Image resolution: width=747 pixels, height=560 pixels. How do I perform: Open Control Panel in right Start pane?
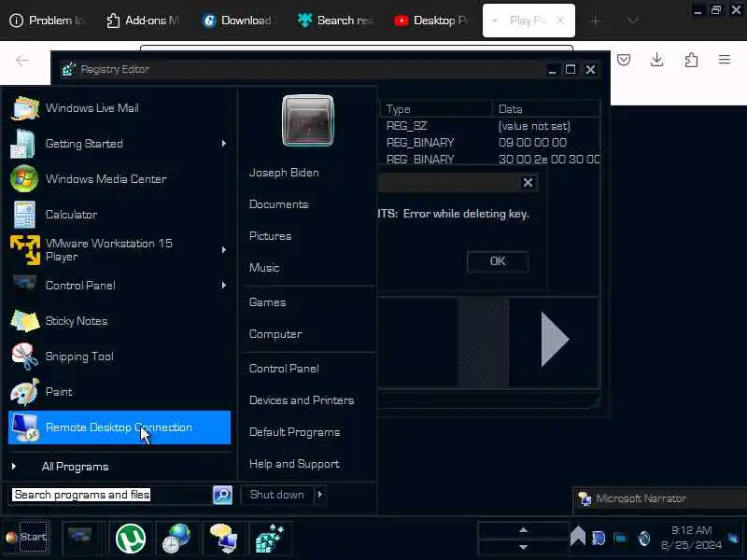click(284, 369)
